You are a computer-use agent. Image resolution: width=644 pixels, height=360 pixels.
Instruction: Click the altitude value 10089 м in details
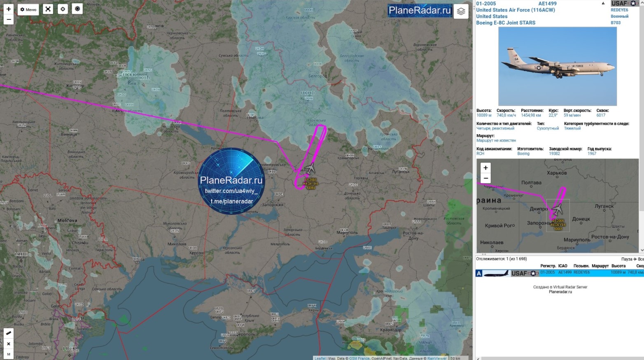pos(484,115)
